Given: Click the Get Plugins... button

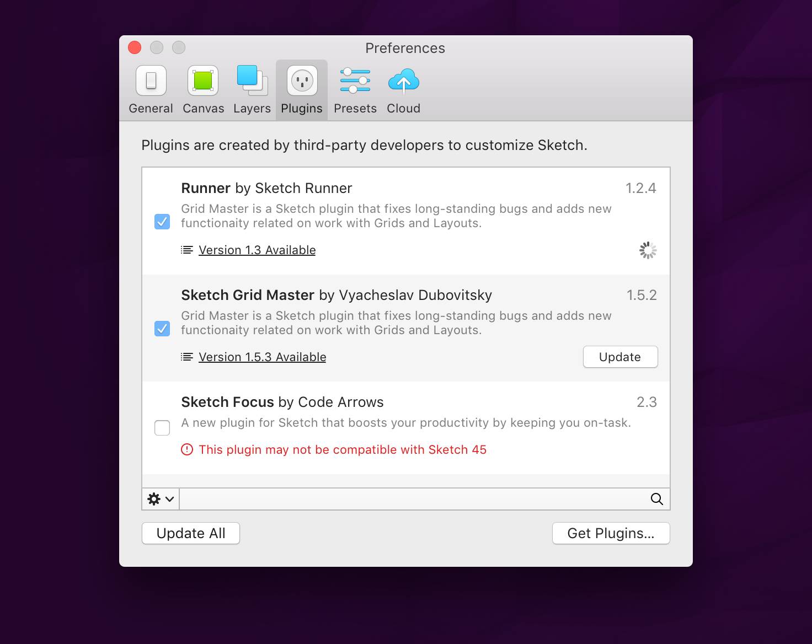Looking at the screenshot, I should [611, 533].
